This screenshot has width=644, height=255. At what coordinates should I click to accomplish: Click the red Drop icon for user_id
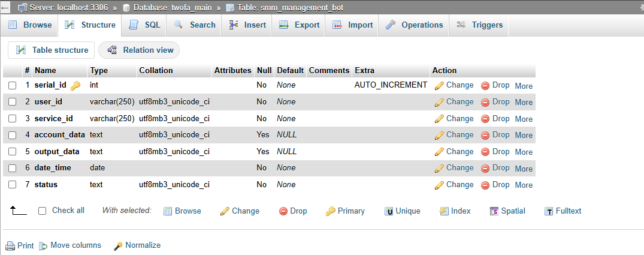coord(485,102)
